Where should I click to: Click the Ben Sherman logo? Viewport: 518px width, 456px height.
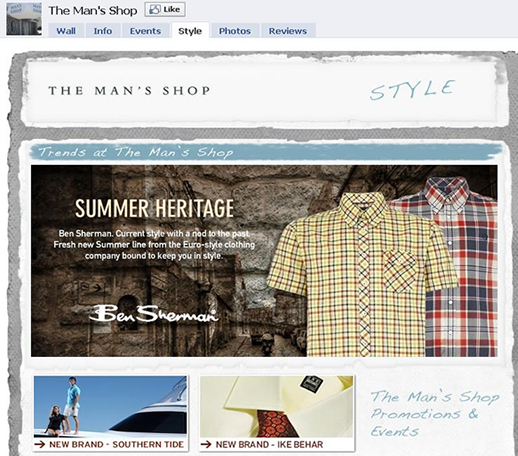click(154, 314)
